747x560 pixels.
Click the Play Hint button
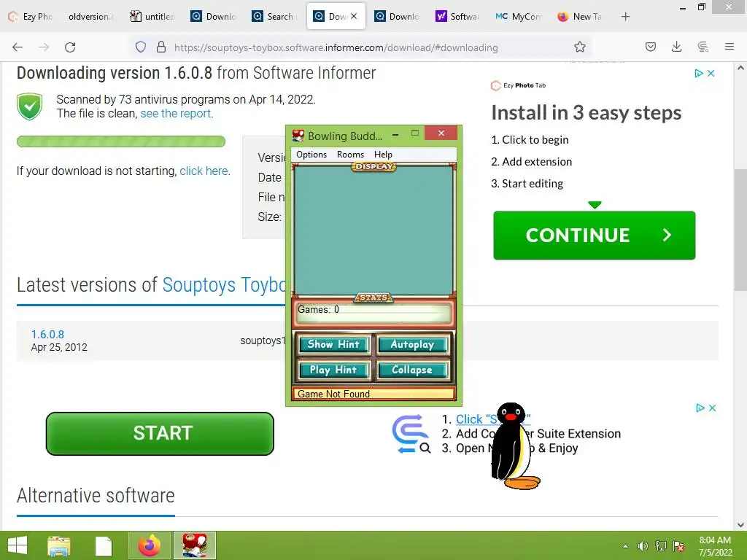[x=333, y=370]
